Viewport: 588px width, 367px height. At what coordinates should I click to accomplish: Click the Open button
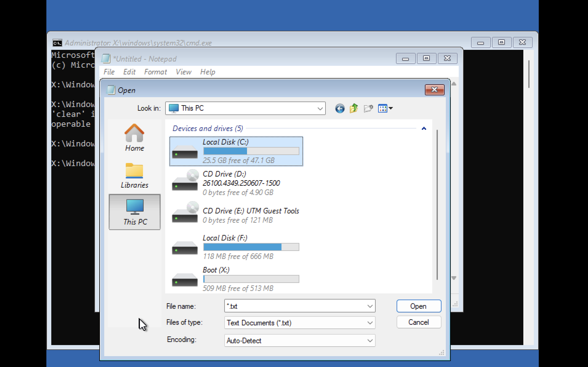click(x=418, y=306)
